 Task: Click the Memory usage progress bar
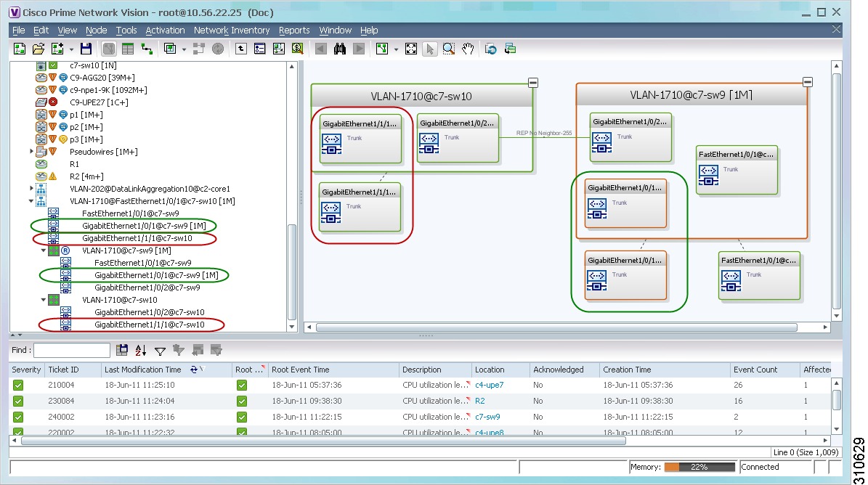pos(699,467)
